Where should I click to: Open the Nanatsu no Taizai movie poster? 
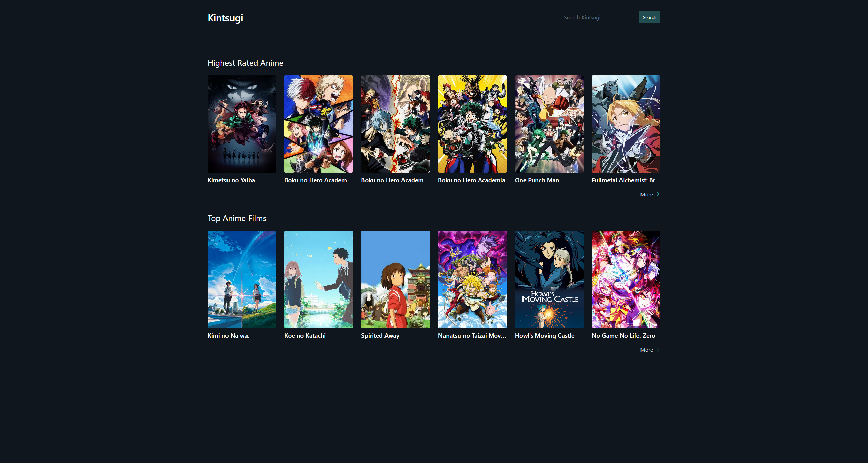click(472, 279)
